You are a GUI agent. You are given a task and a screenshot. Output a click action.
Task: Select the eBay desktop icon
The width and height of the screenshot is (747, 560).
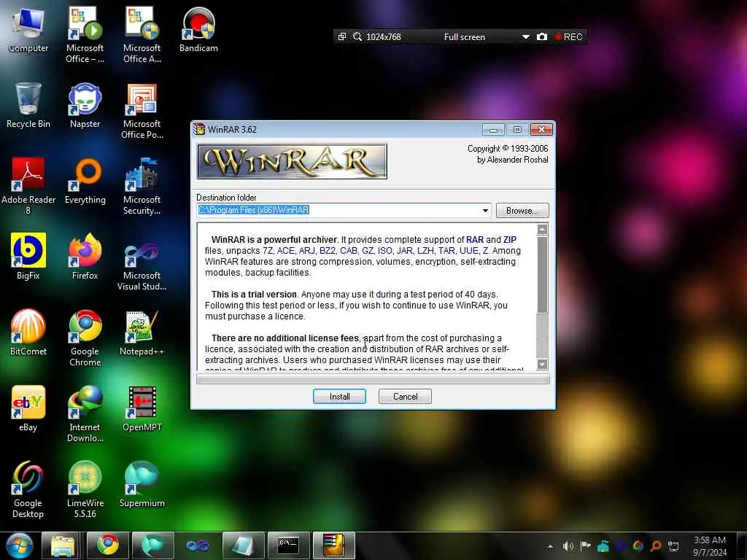coord(28,408)
